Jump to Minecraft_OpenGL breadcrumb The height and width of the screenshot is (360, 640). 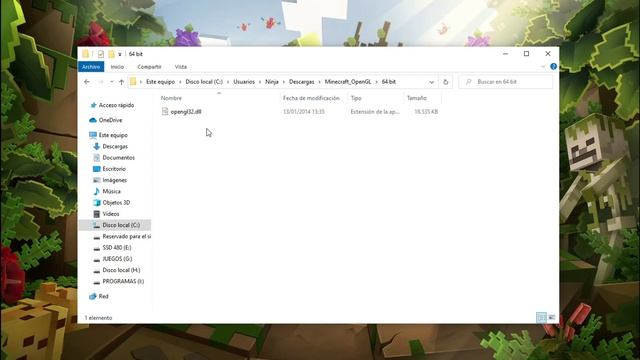tap(348, 82)
